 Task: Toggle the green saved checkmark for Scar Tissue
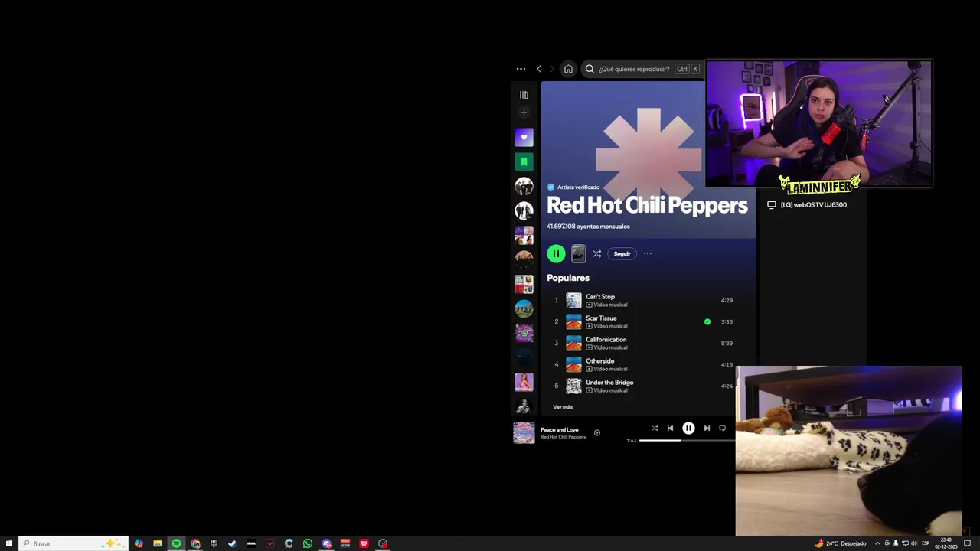click(707, 321)
